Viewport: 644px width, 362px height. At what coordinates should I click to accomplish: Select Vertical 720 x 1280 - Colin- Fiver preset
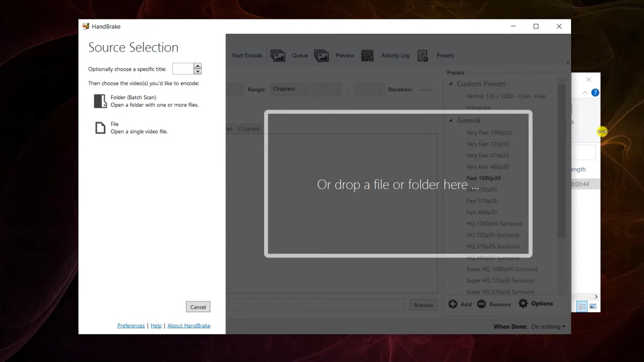[x=506, y=96]
